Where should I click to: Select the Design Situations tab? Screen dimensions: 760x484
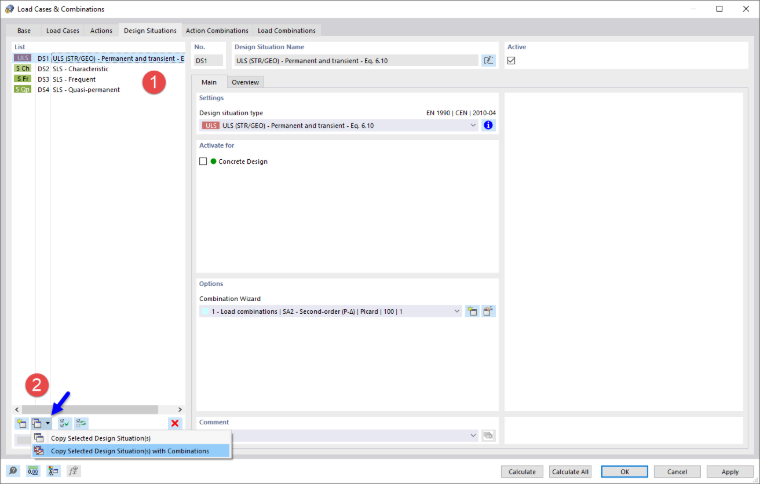pos(150,30)
